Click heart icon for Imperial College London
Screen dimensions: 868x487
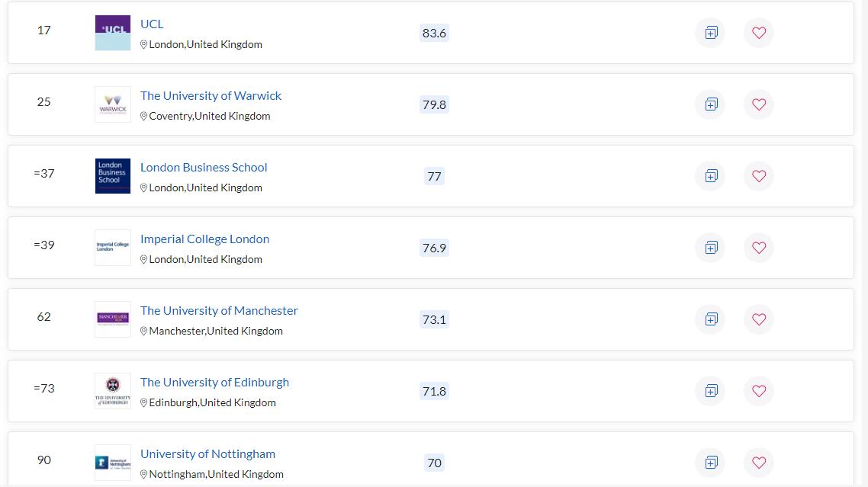(x=758, y=248)
